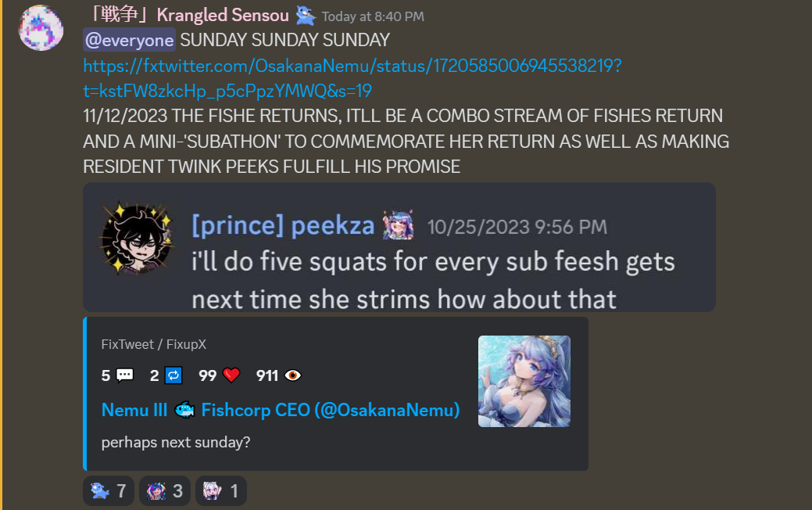Viewport: 812px width, 510px height.
Task: Click the fish badge beside Krangled Sensou
Action: pos(305,16)
